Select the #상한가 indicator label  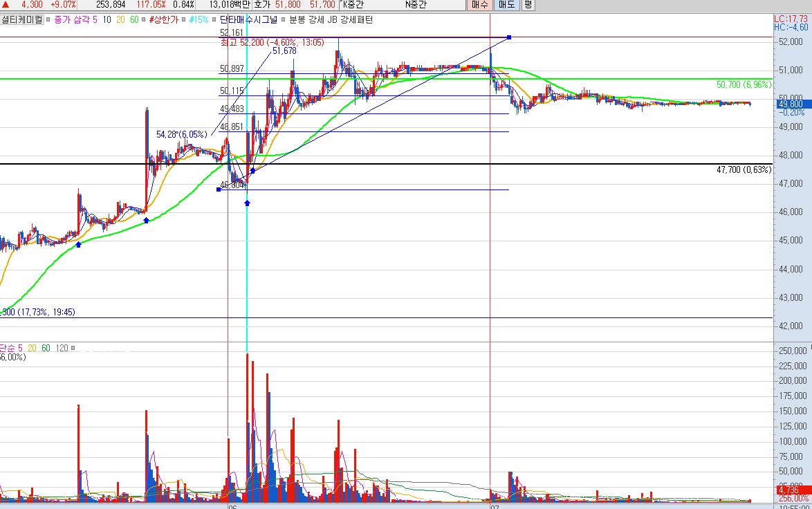[163, 19]
